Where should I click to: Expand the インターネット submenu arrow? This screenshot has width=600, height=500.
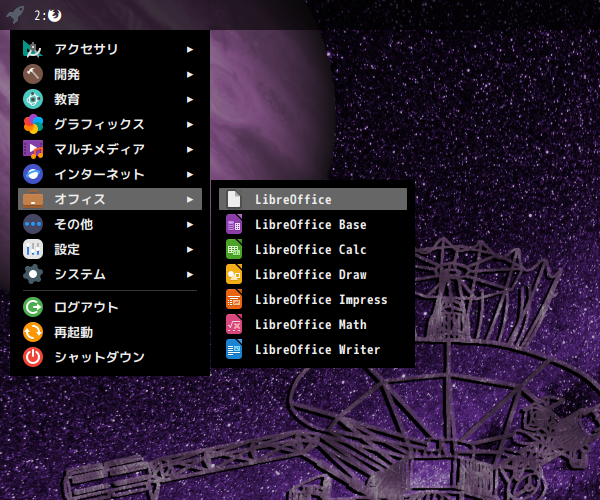click(x=190, y=175)
